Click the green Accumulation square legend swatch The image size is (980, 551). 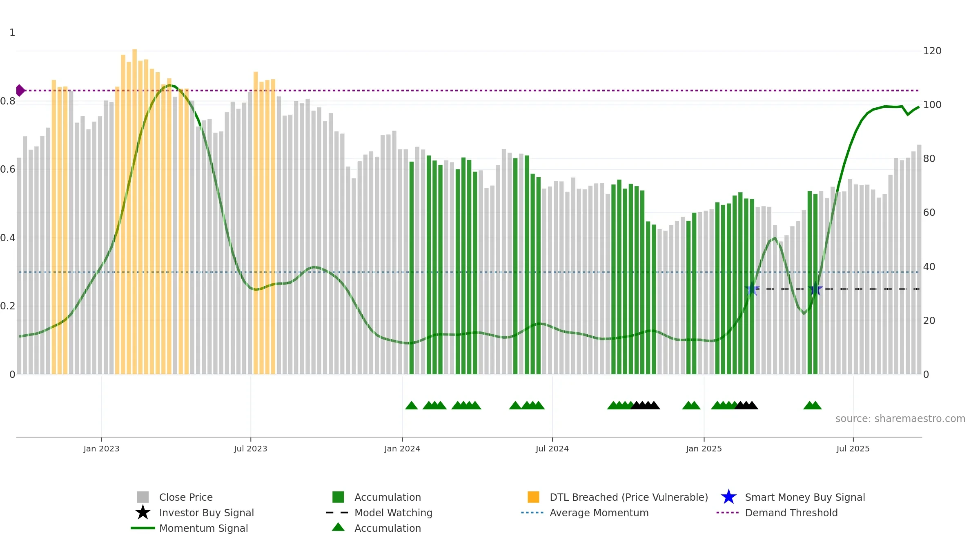pyautogui.click(x=338, y=497)
